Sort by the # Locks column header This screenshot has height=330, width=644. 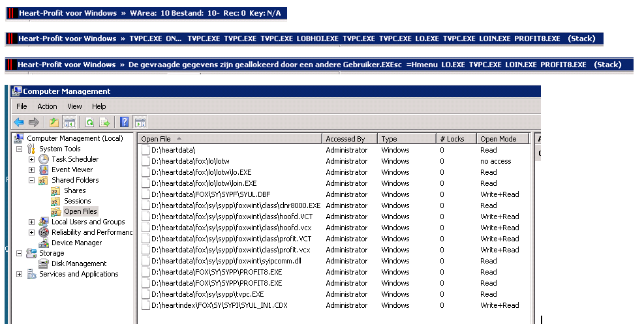click(x=456, y=139)
